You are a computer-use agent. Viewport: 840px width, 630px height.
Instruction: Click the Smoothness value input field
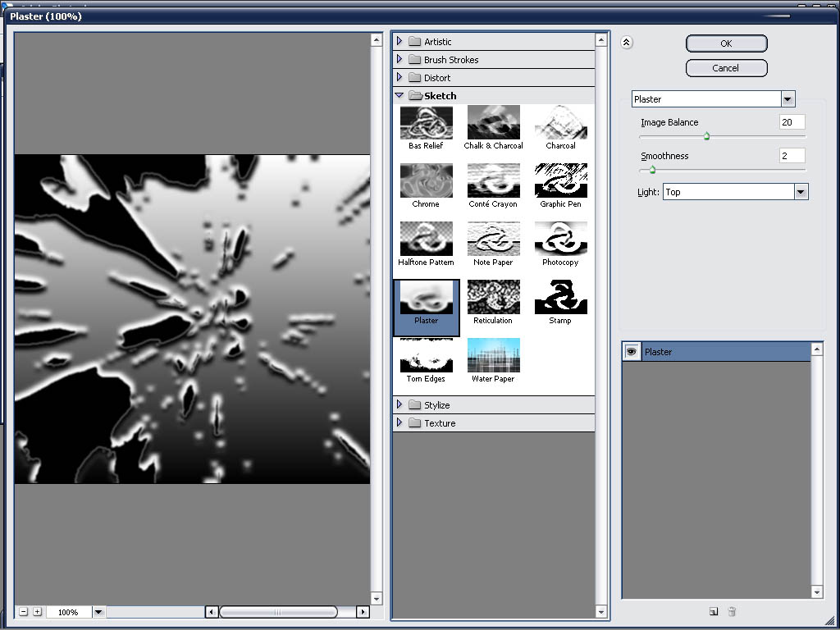pyautogui.click(x=792, y=156)
